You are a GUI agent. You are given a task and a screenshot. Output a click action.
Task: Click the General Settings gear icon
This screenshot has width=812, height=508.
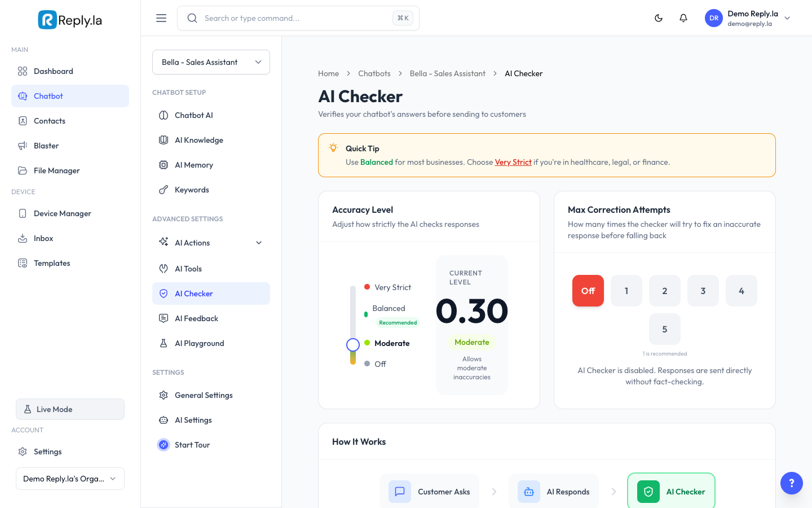[x=164, y=395]
